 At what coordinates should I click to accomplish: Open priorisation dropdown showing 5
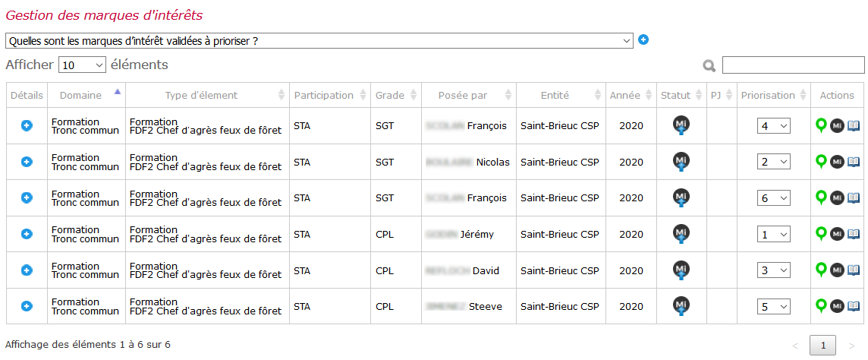tap(774, 306)
